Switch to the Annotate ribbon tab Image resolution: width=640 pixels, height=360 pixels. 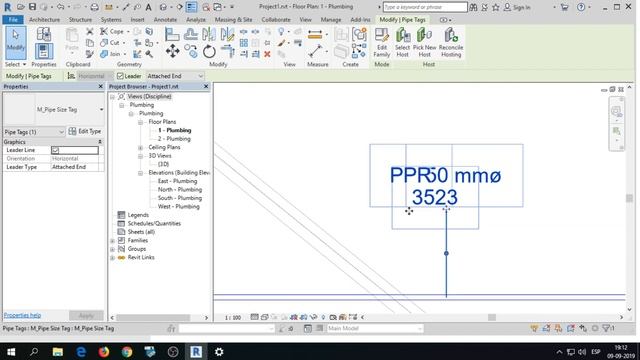point(165,20)
